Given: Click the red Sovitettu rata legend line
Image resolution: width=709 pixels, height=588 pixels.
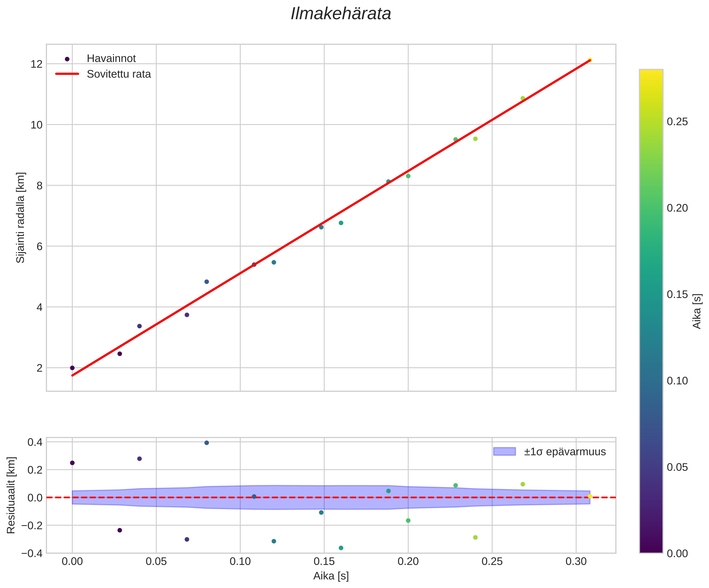Looking at the screenshot, I should [x=67, y=74].
